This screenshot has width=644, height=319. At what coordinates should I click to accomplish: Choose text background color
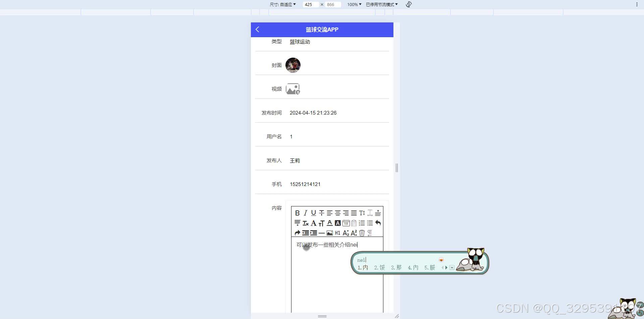(x=337, y=223)
